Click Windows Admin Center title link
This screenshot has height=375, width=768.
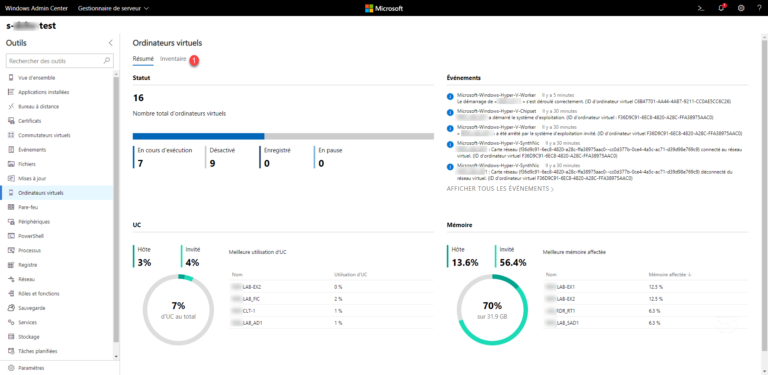click(x=37, y=8)
